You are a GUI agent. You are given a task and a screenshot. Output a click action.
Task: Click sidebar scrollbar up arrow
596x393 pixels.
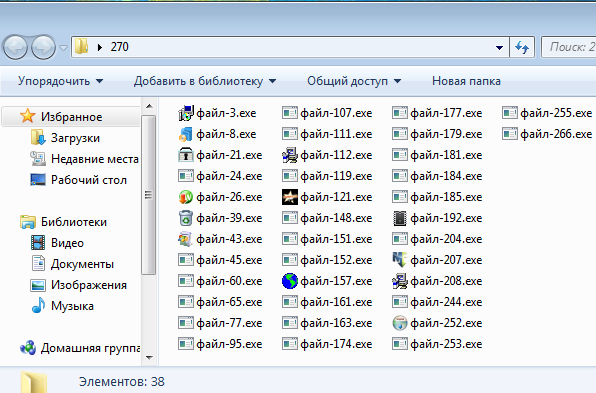(149, 106)
